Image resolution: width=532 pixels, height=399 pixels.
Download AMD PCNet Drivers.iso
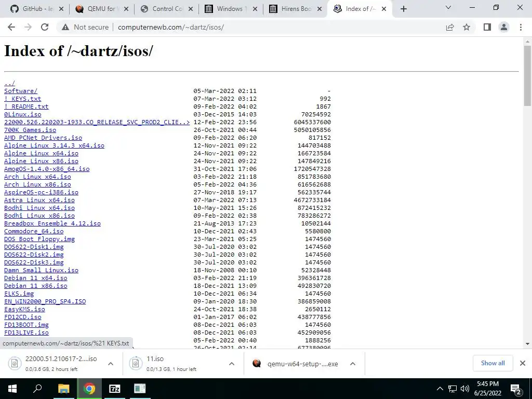tap(43, 138)
